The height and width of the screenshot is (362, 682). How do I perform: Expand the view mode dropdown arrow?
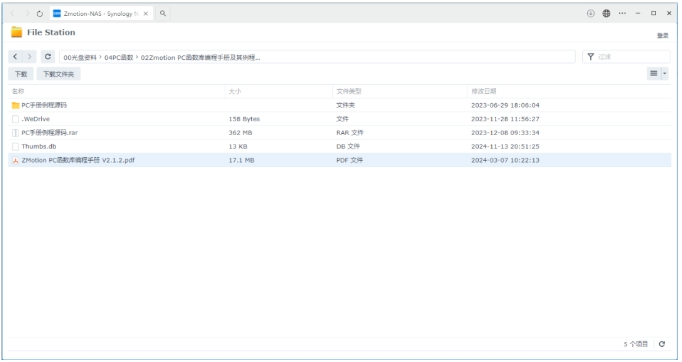(x=665, y=74)
